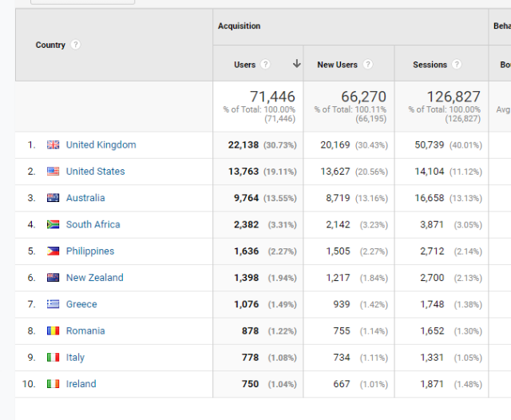Click the Country column header
The height and width of the screenshot is (420, 511).
point(50,45)
